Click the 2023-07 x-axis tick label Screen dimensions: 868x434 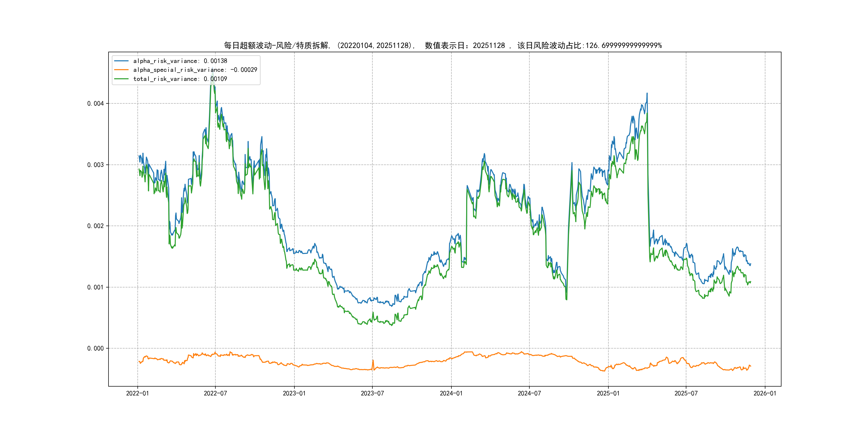click(x=372, y=393)
